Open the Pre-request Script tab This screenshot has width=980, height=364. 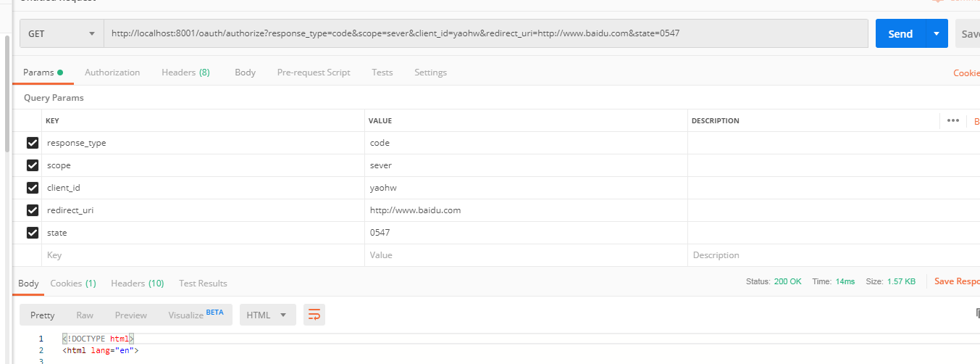314,73
